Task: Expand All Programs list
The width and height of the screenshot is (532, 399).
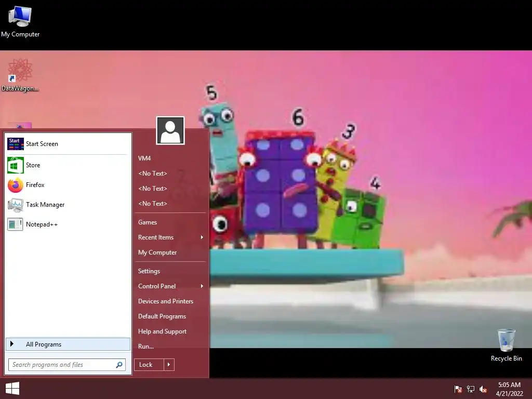Action: click(x=68, y=344)
